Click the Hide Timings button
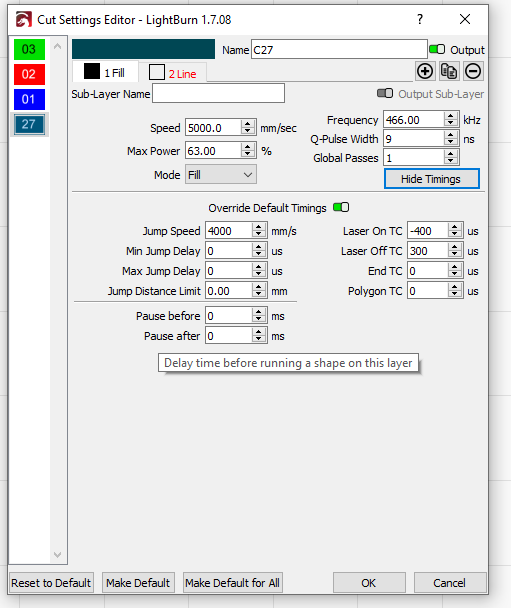The width and height of the screenshot is (511, 608). [x=432, y=179]
